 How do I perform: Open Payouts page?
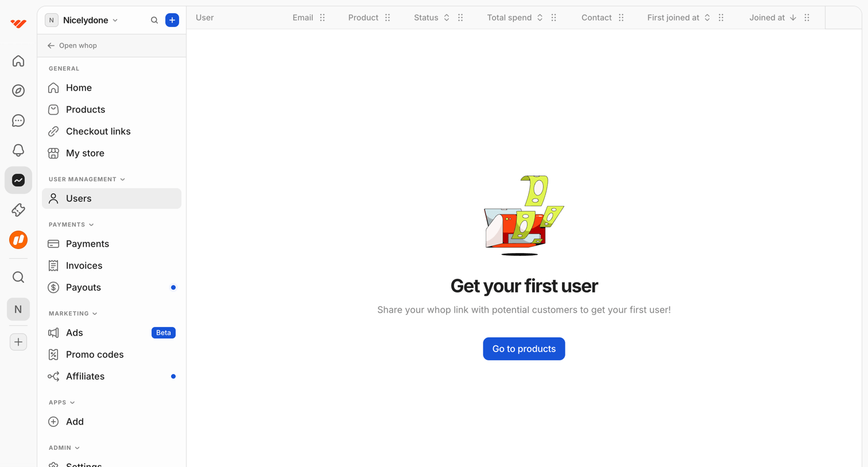(x=111, y=287)
